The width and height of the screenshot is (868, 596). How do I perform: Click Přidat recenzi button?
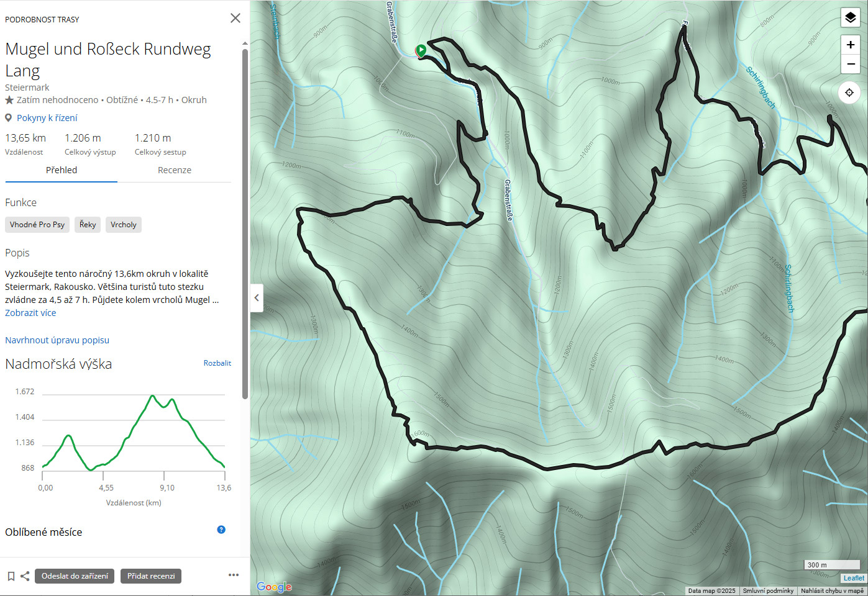[151, 576]
